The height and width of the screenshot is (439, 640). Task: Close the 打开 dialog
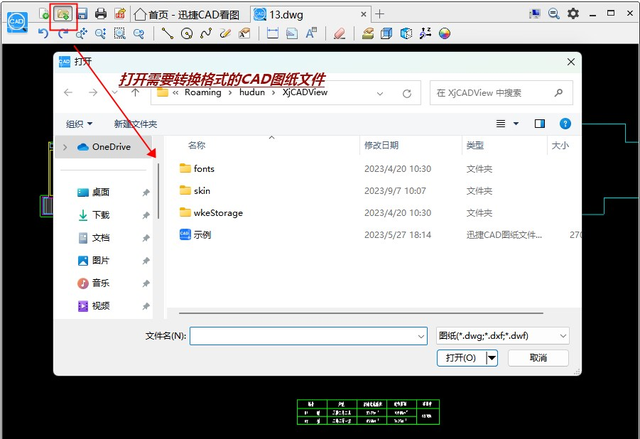(x=571, y=62)
